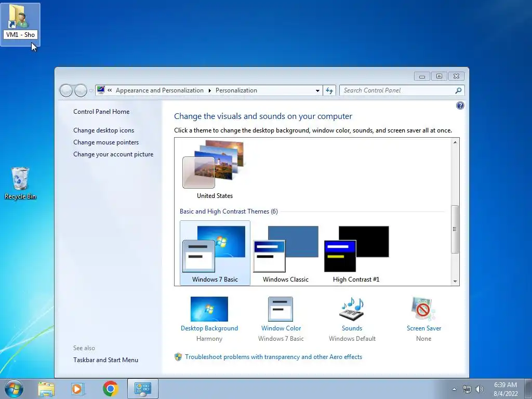Click theme list scrollbar up arrow
Screen dimensions: 532x399
(x=455, y=142)
